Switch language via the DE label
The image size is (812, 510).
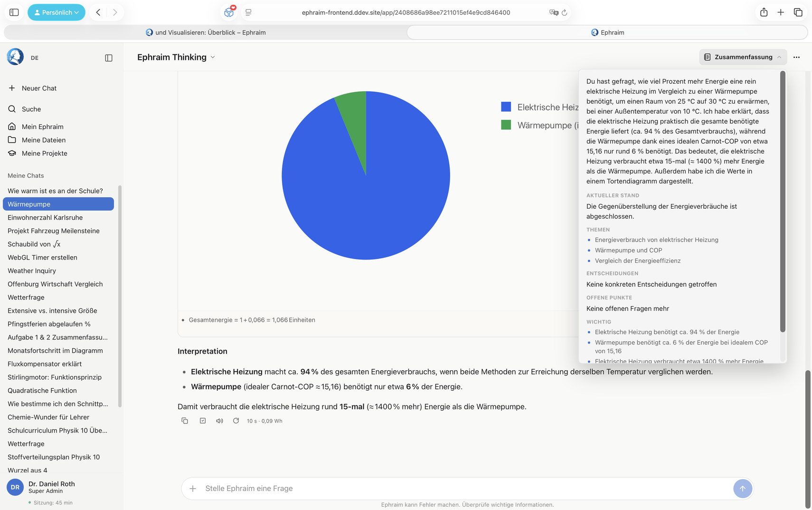pyautogui.click(x=35, y=58)
